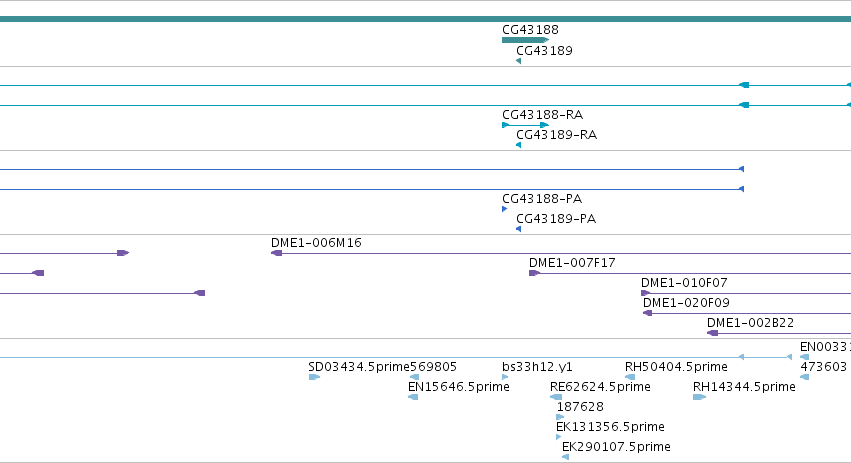Select the CG43188-RA transcript glyph

tap(525, 125)
